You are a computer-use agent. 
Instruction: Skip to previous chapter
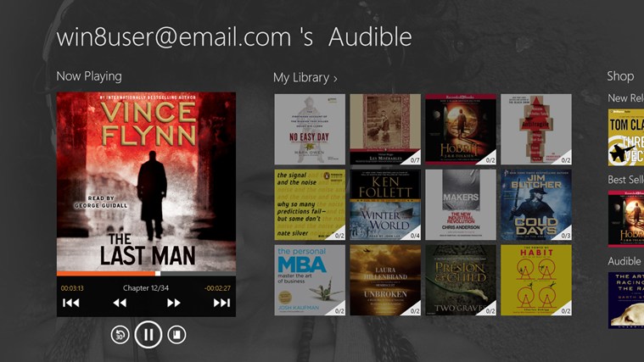click(71, 303)
